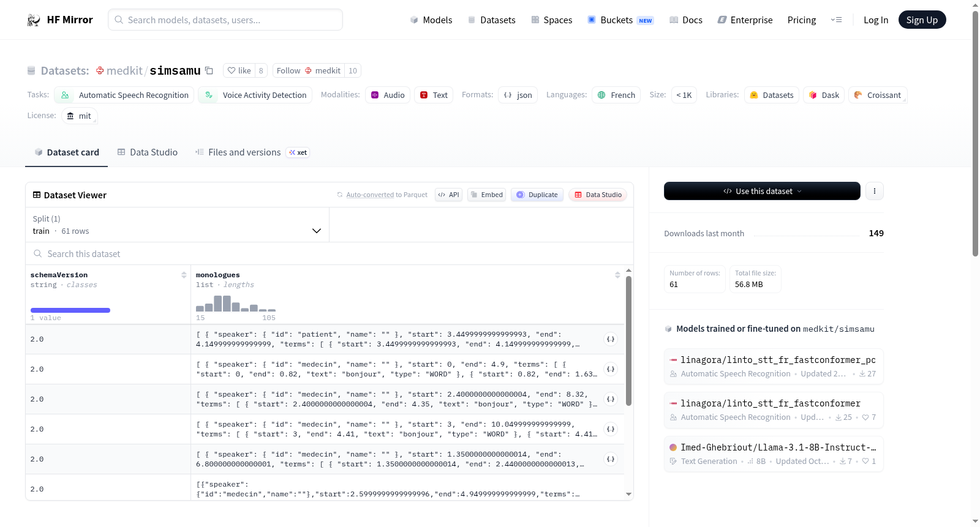Follow the medkit organization
The width and height of the screenshot is (980, 527).
coord(309,70)
